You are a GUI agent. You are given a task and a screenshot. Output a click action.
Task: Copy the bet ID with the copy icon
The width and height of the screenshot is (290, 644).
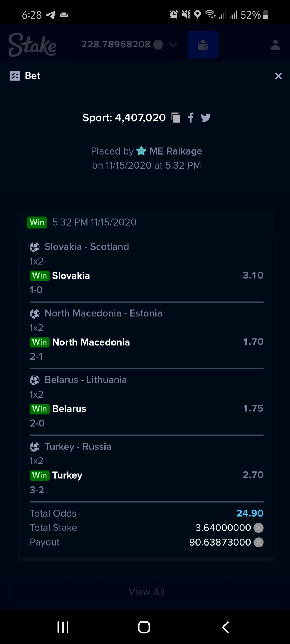[176, 118]
